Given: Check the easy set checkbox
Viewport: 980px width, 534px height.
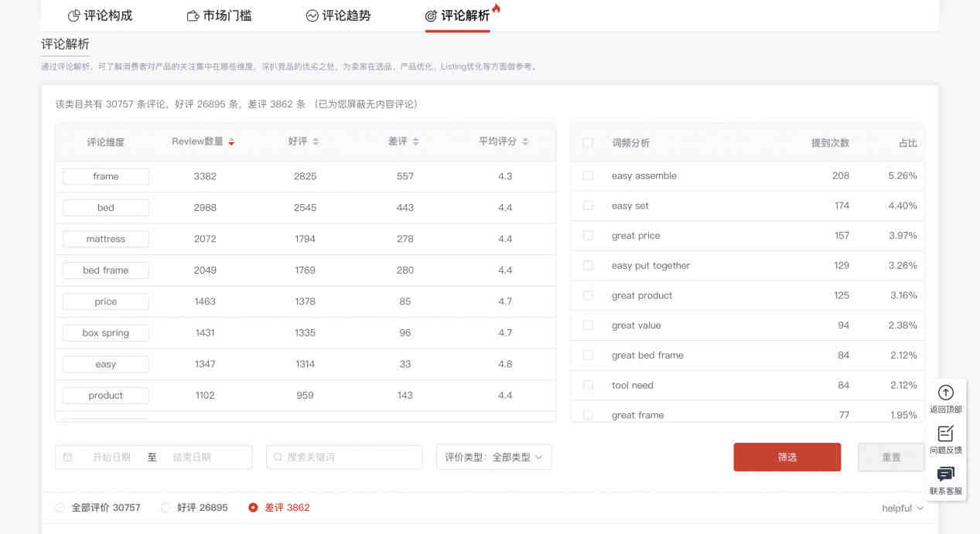Looking at the screenshot, I should [588, 206].
